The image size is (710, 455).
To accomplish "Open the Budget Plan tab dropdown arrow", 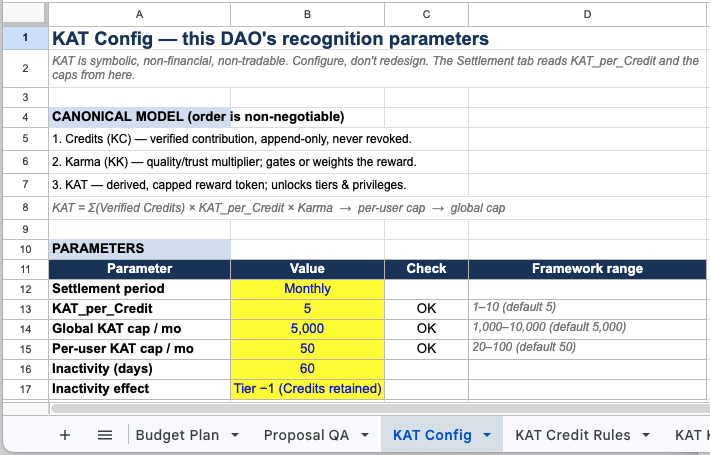I will tap(235, 435).
